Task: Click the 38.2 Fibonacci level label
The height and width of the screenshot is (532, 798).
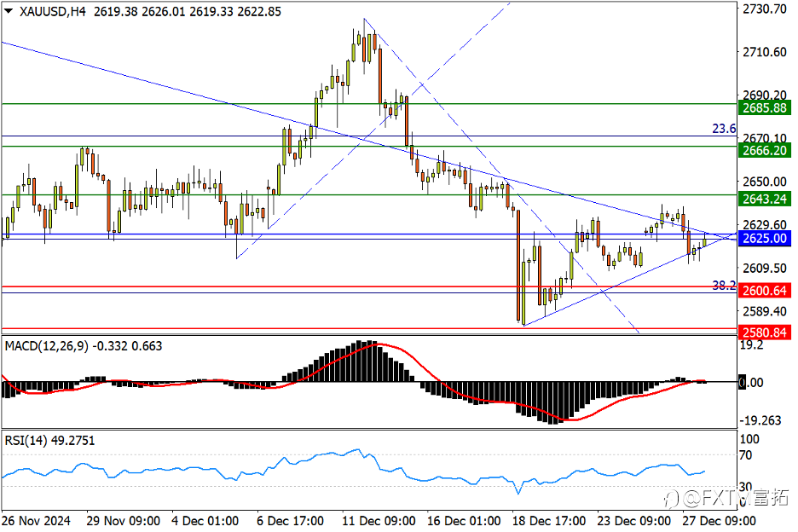Action: 724,286
